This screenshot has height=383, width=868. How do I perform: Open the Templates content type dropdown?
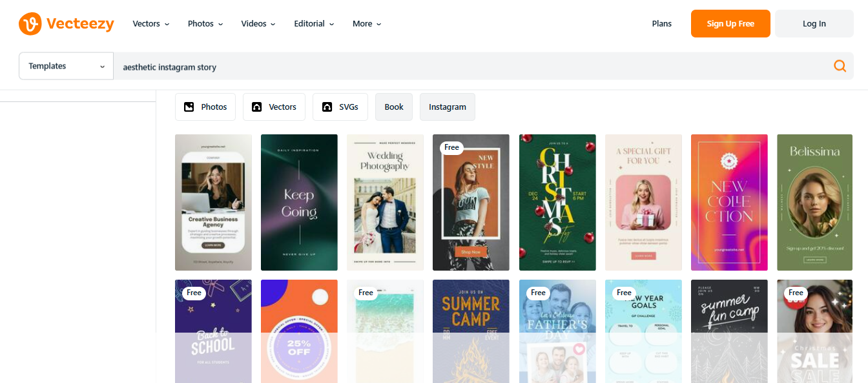point(67,66)
